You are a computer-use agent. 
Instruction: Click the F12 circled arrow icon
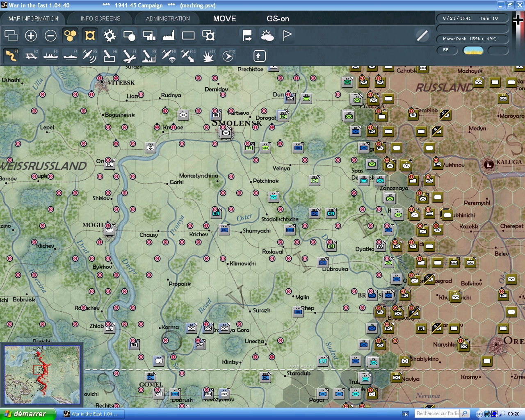tap(228, 56)
